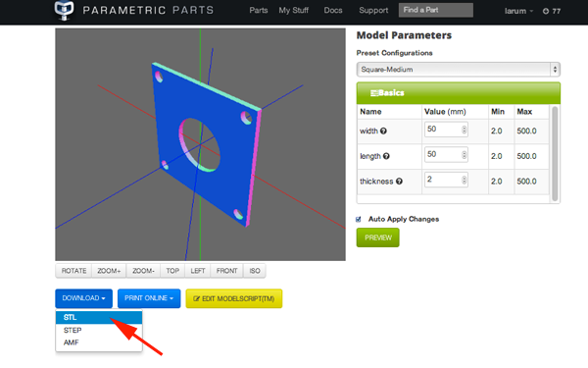
Task: Click the green PREVIEW button
Action: (377, 237)
